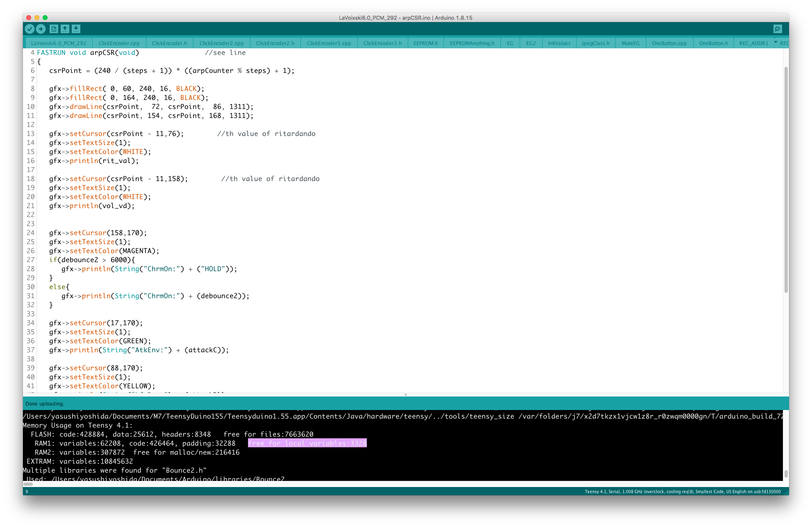Click the Upload arrow button

(41, 29)
